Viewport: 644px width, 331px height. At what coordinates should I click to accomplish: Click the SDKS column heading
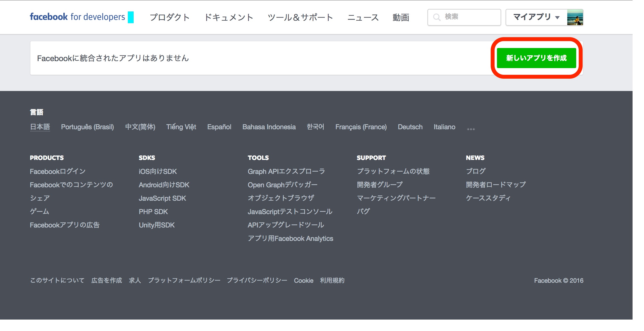[147, 158]
